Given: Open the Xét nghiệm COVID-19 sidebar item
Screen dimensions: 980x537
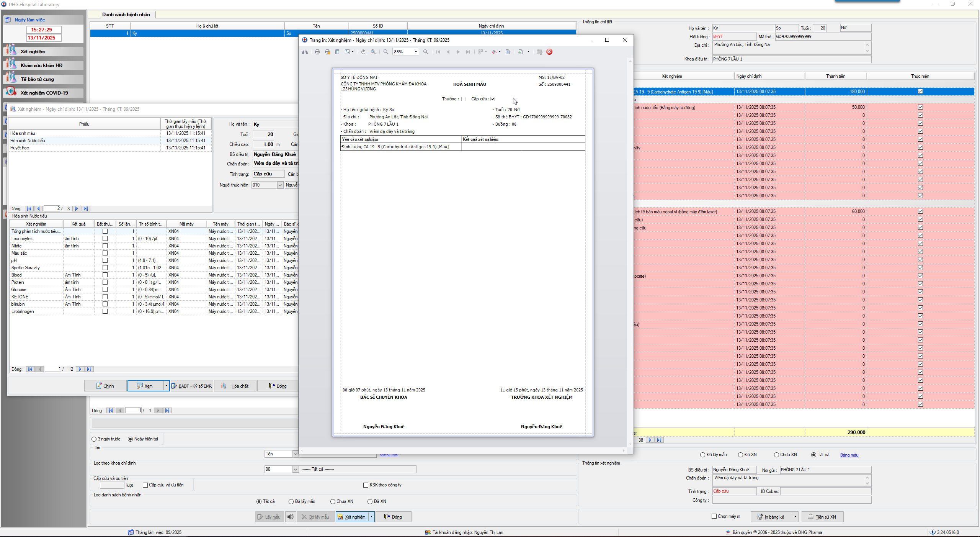Looking at the screenshot, I should pos(44,93).
